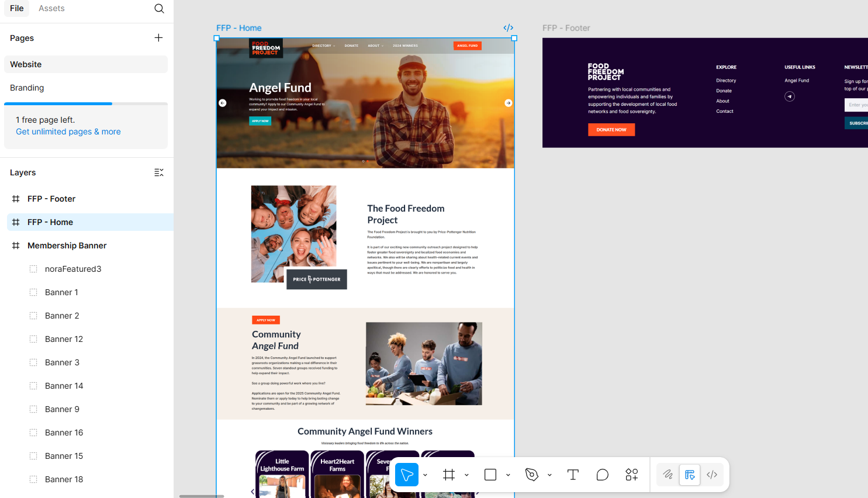Open the Actions and components tool

(632, 475)
